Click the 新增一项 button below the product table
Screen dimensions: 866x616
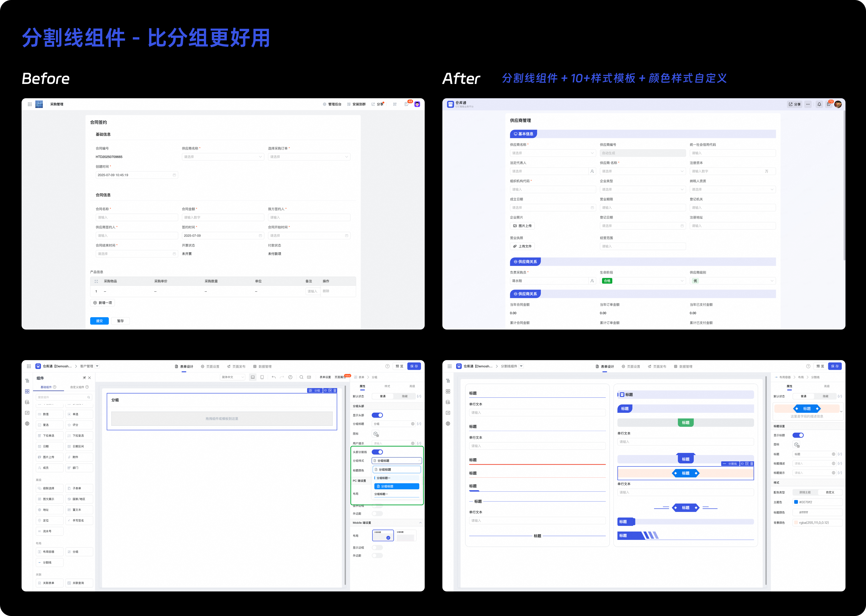(103, 303)
